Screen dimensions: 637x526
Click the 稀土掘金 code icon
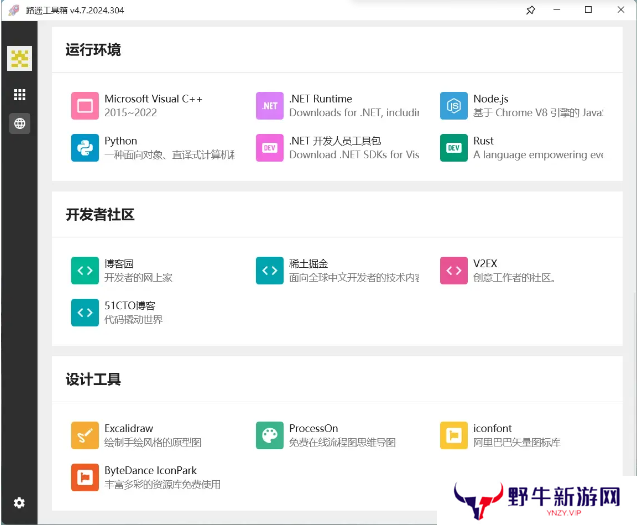point(269,271)
